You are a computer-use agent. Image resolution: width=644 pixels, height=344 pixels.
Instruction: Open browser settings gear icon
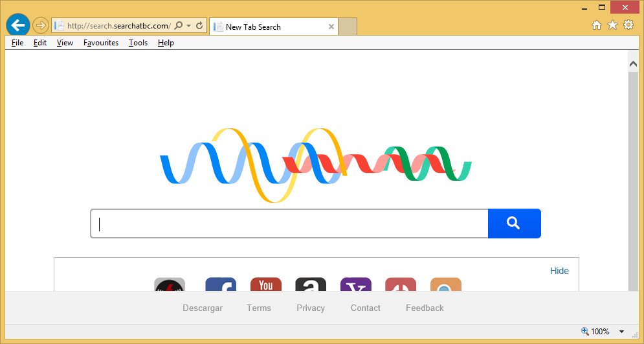628,25
